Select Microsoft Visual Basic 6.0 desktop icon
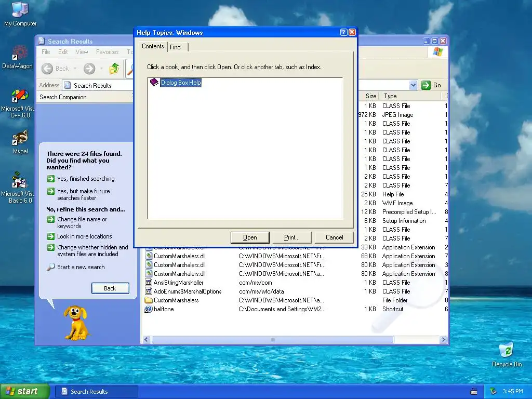This screenshot has height=399, width=532. 19,180
